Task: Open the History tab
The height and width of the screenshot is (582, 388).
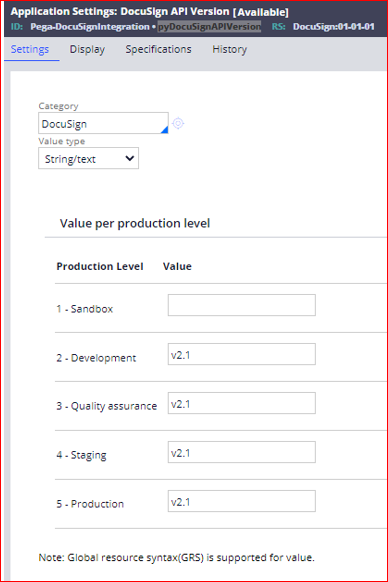Action: [229, 49]
